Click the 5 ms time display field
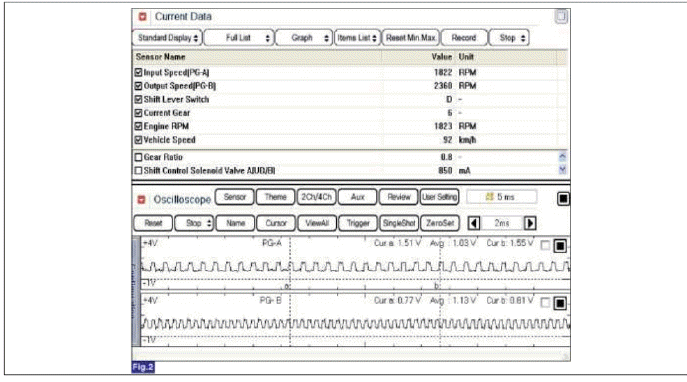 click(502, 197)
